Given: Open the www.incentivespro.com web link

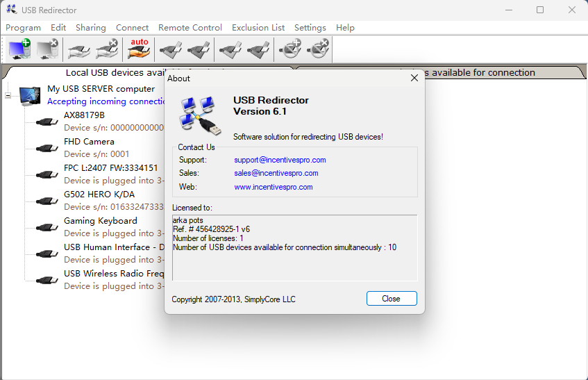Looking at the screenshot, I should (274, 187).
